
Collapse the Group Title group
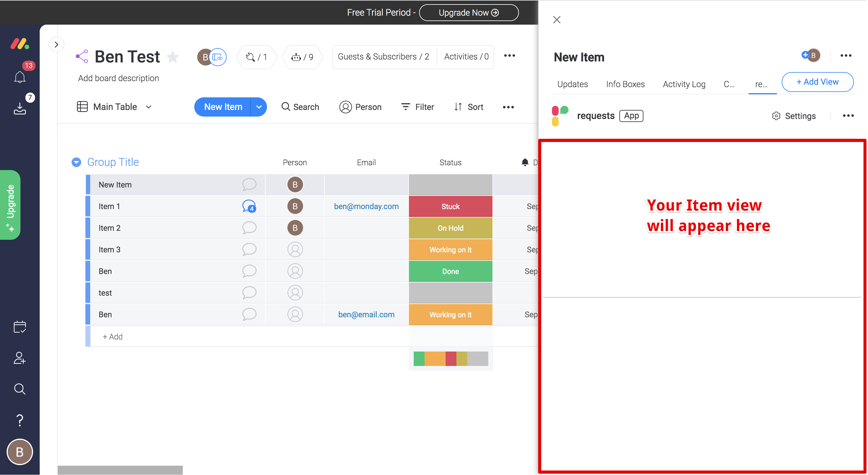(76, 162)
